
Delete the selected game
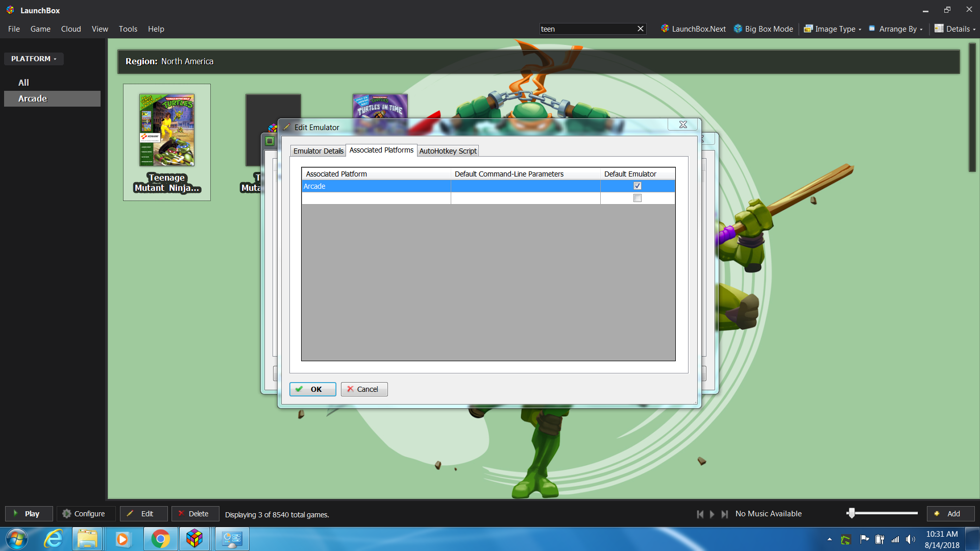tap(195, 514)
